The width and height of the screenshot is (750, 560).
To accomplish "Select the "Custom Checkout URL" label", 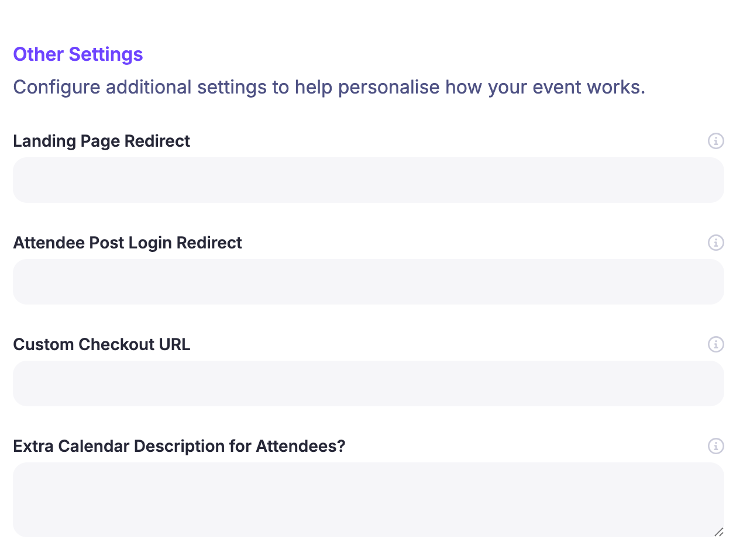I will pos(102,345).
